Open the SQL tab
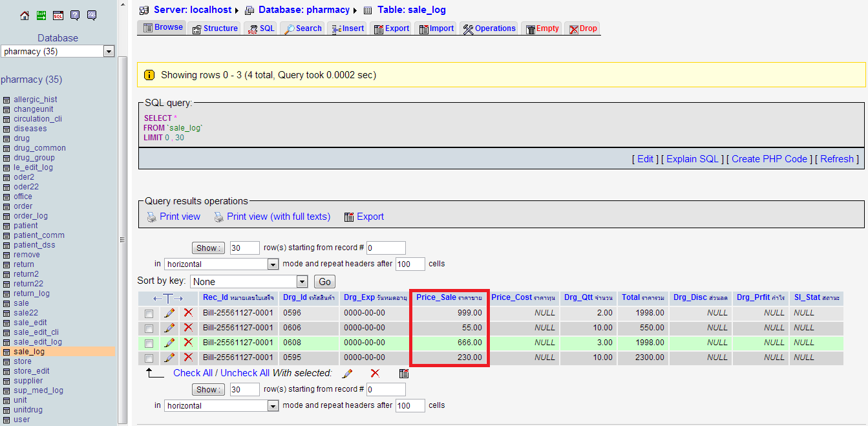Screen dimensions: 868x426 pos(260,28)
